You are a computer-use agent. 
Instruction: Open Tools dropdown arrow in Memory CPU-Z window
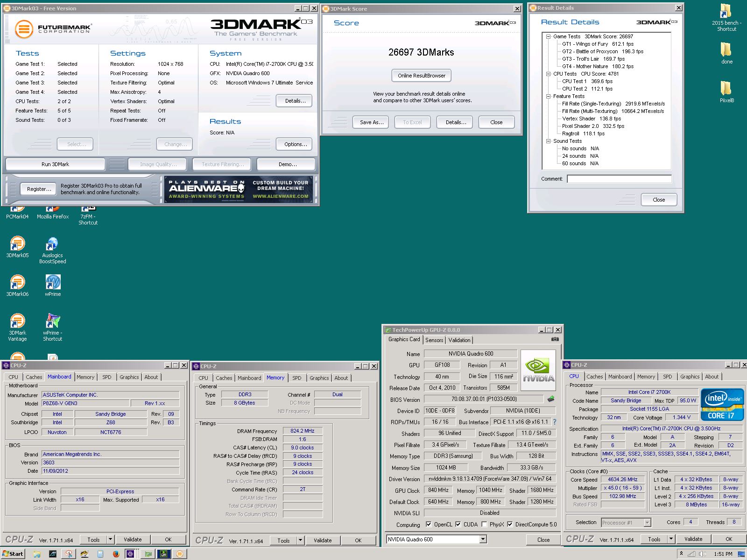pyautogui.click(x=301, y=540)
